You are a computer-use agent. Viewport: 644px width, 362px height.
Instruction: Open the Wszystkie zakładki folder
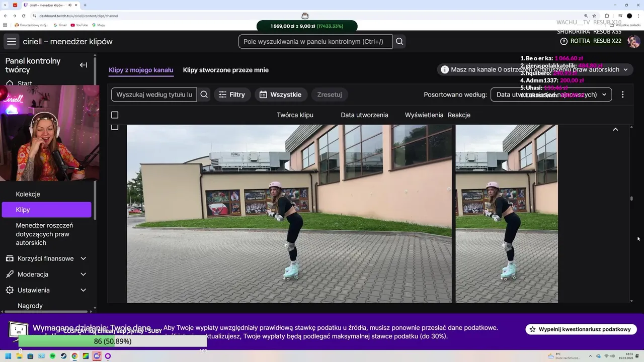click(x=625, y=25)
